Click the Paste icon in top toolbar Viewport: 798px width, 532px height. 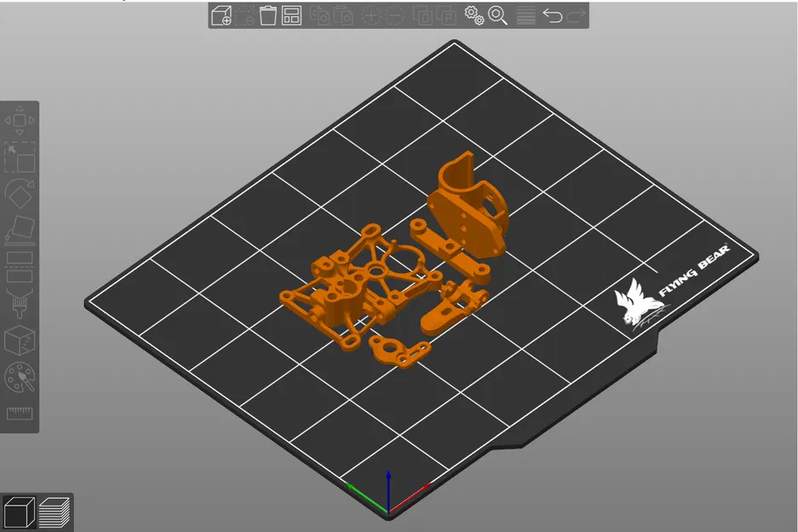pos(343,15)
